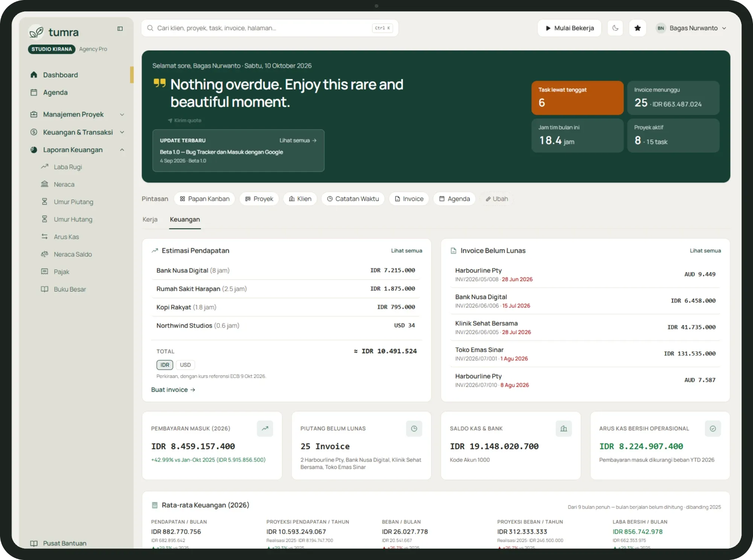Image resolution: width=753 pixels, height=560 pixels.
Task: Click Buat invoice link
Action: pyautogui.click(x=173, y=390)
